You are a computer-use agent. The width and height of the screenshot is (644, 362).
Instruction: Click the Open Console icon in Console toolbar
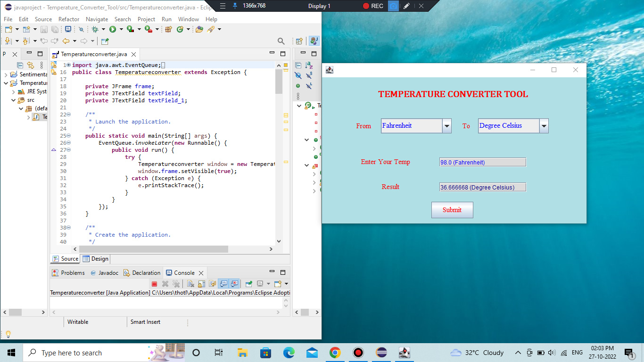pos(277,284)
